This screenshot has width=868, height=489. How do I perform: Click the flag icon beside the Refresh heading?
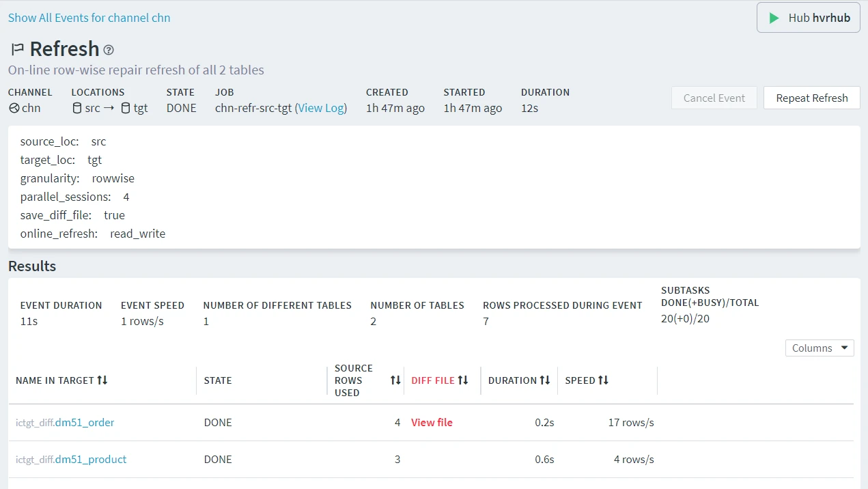(16, 48)
